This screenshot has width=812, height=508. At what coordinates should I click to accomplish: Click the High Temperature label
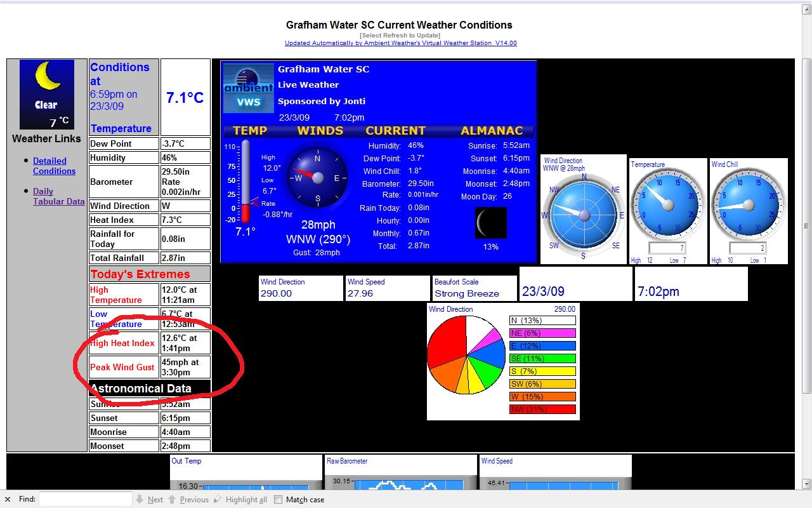[116, 295]
